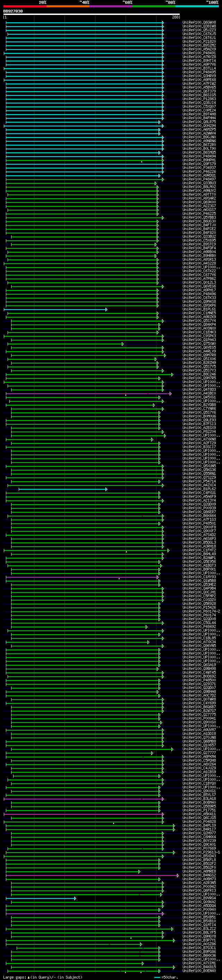Viewport: 222px width, 980px height.
Task: Click the hit label UniRef100_P82204
Action: coord(199,432)
